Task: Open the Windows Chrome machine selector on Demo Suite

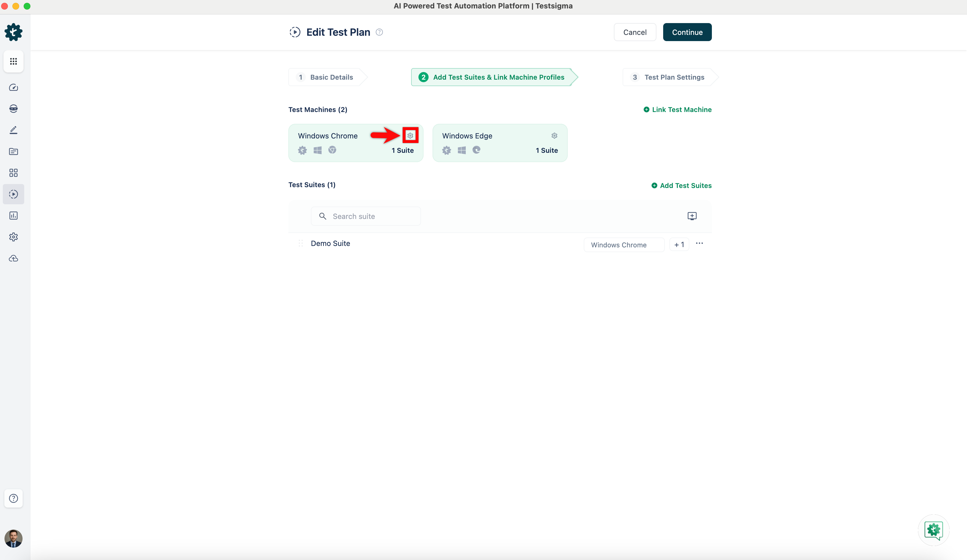Action: coord(623,245)
